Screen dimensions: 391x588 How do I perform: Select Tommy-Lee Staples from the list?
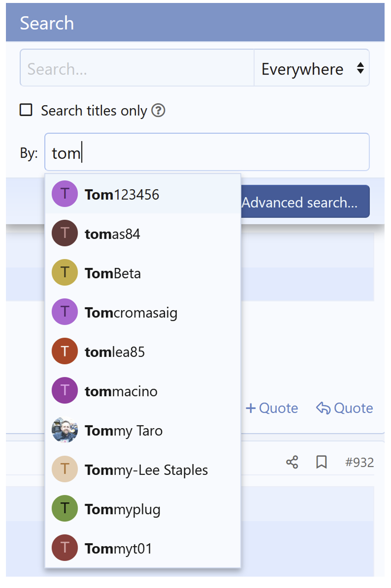[x=146, y=470]
